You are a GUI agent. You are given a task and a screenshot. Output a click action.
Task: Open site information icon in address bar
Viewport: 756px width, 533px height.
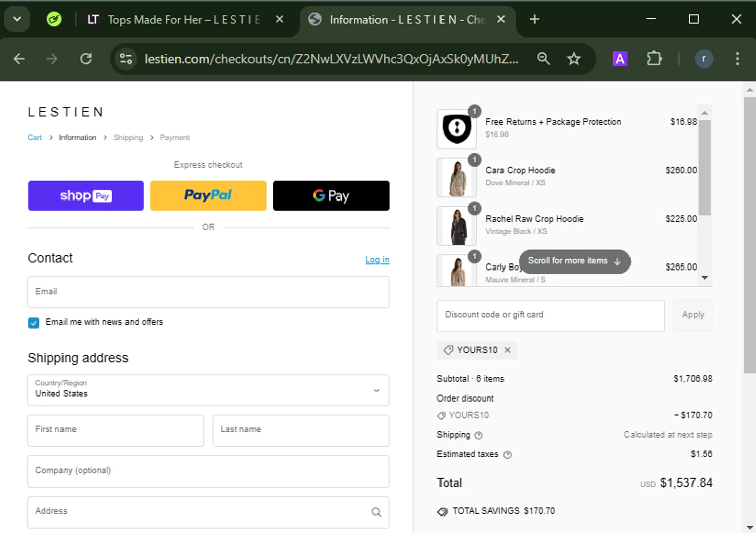[x=126, y=59]
